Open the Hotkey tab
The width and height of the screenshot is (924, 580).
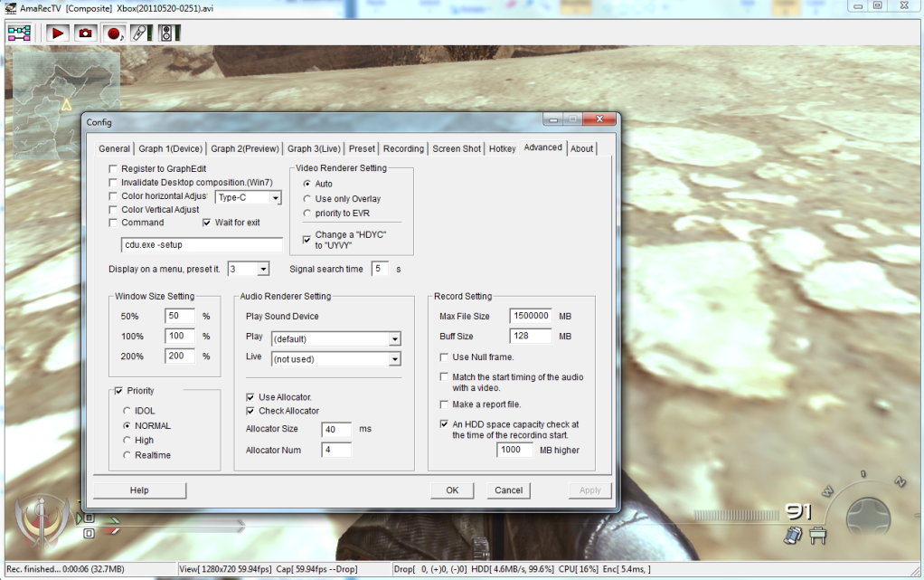click(x=502, y=148)
